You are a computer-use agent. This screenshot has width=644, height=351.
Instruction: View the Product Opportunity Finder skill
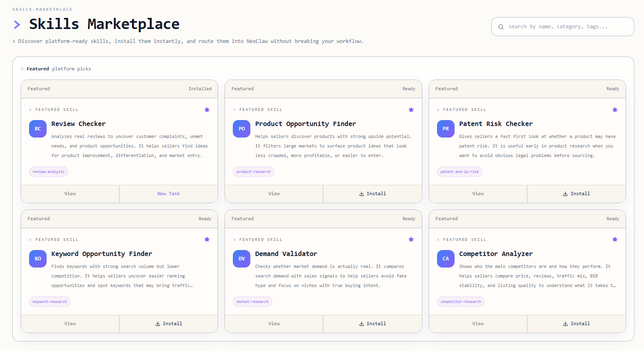tap(274, 194)
